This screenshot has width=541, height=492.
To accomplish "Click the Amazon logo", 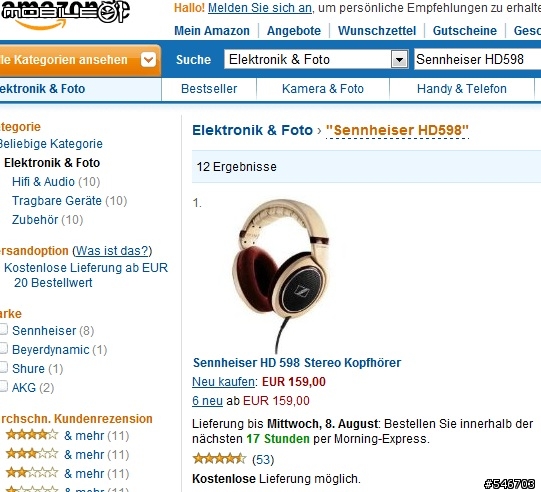I will pyautogui.click(x=65, y=14).
